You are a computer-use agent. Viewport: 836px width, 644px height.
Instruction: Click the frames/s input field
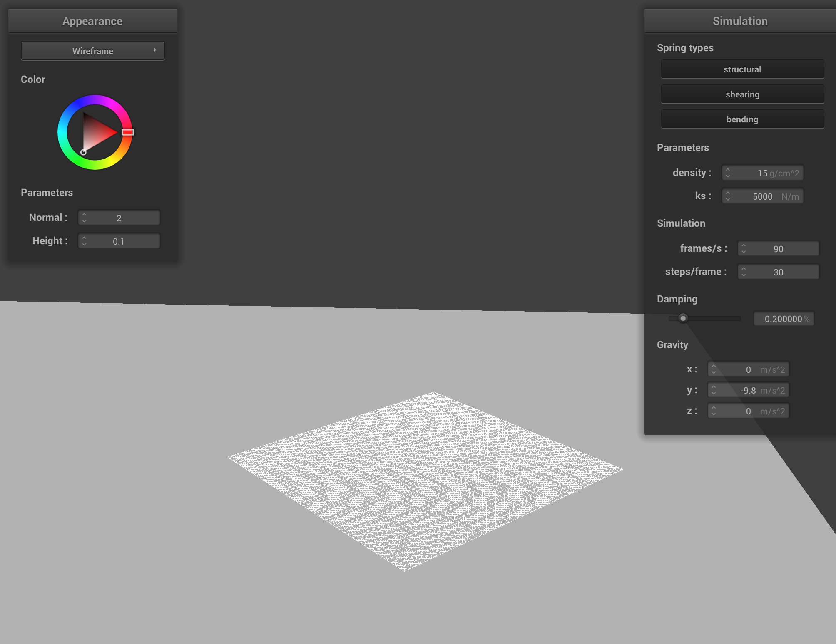pyautogui.click(x=779, y=248)
